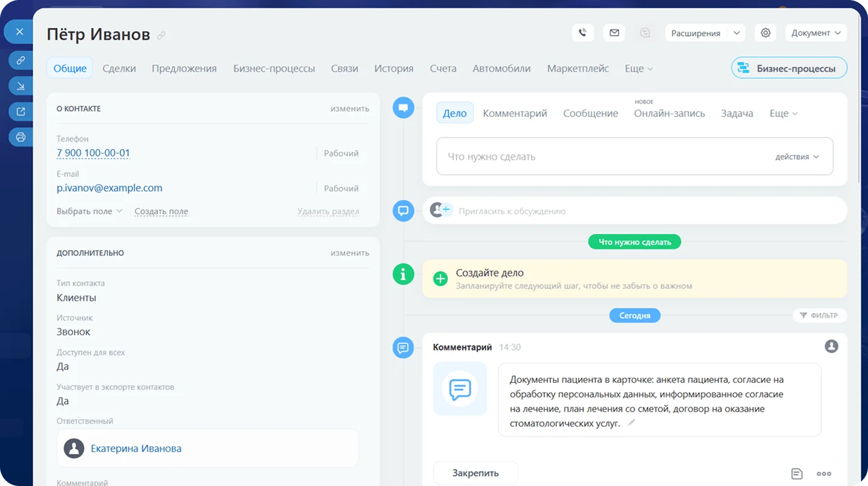Click the disabled chat icon in header

pos(645,33)
